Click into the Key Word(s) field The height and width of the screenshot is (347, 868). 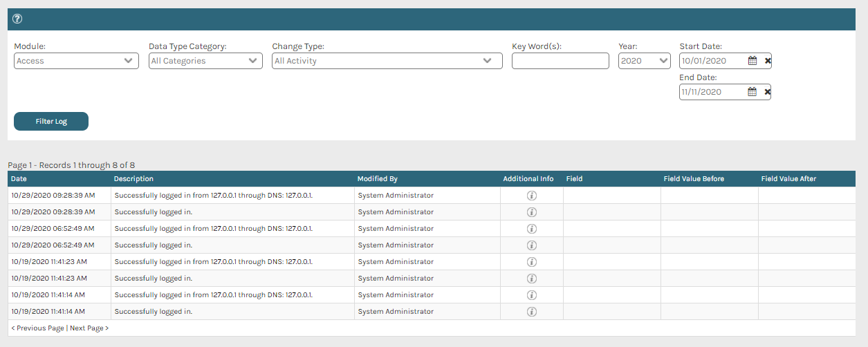tap(560, 61)
